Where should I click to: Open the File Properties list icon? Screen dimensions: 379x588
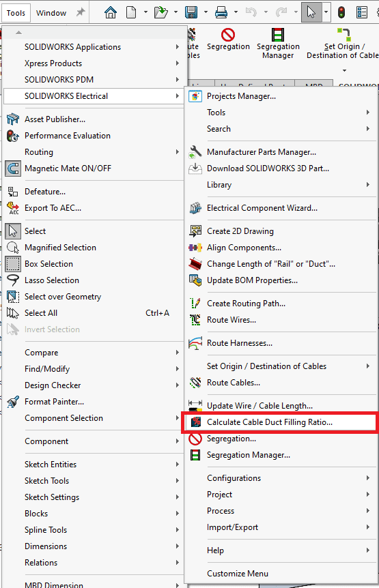(x=362, y=12)
